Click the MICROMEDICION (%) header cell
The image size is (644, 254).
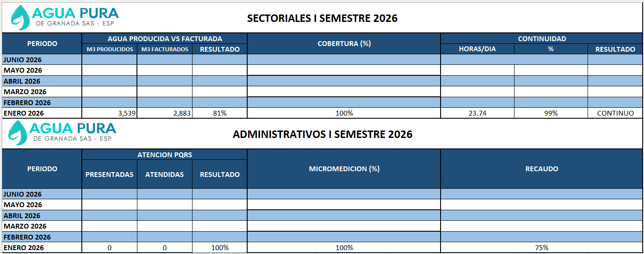point(344,169)
